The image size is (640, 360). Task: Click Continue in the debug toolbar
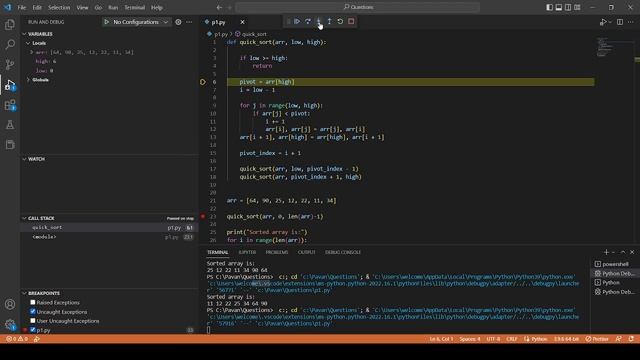[297, 21]
